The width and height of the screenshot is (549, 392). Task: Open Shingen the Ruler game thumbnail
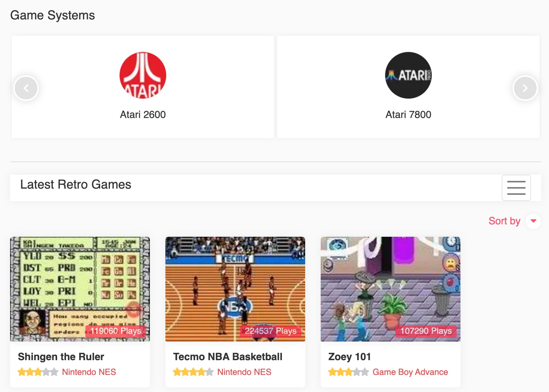(x=80, y=289)
